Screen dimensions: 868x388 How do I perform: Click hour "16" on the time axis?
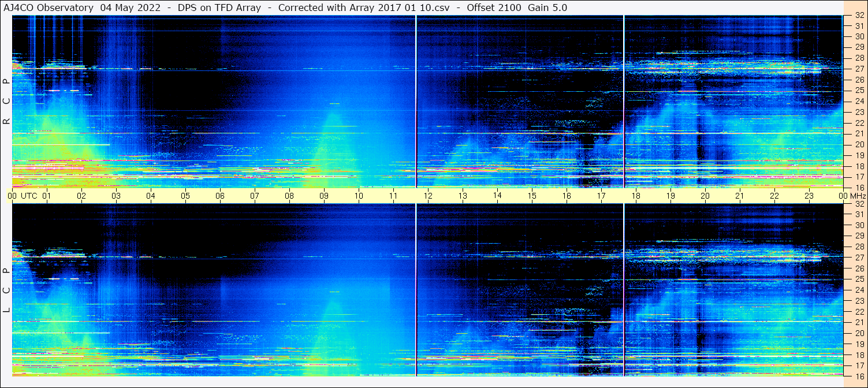click(x=567, y=196)
